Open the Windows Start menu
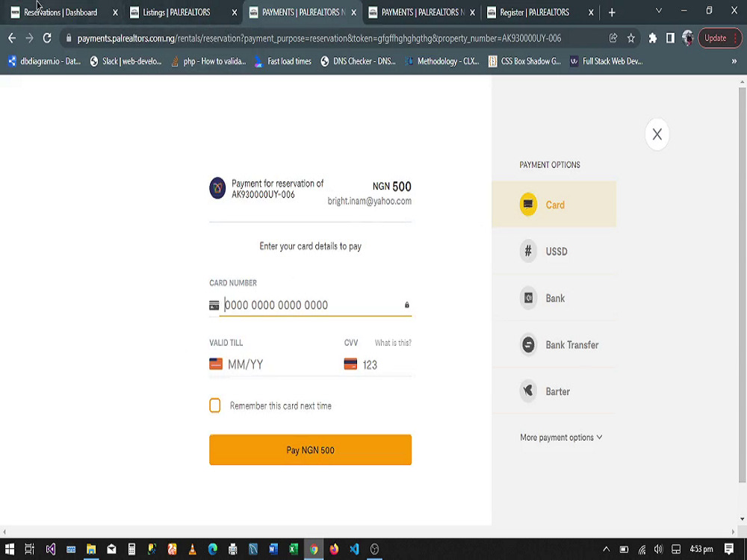 tap(10, 549)
